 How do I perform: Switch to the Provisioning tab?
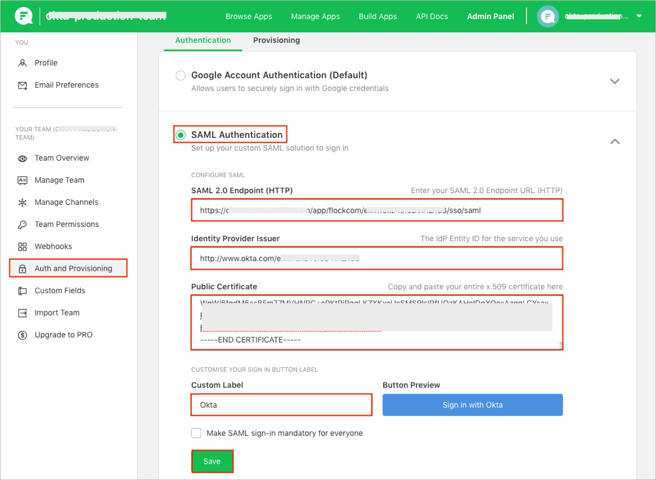(x=276, y=40)
